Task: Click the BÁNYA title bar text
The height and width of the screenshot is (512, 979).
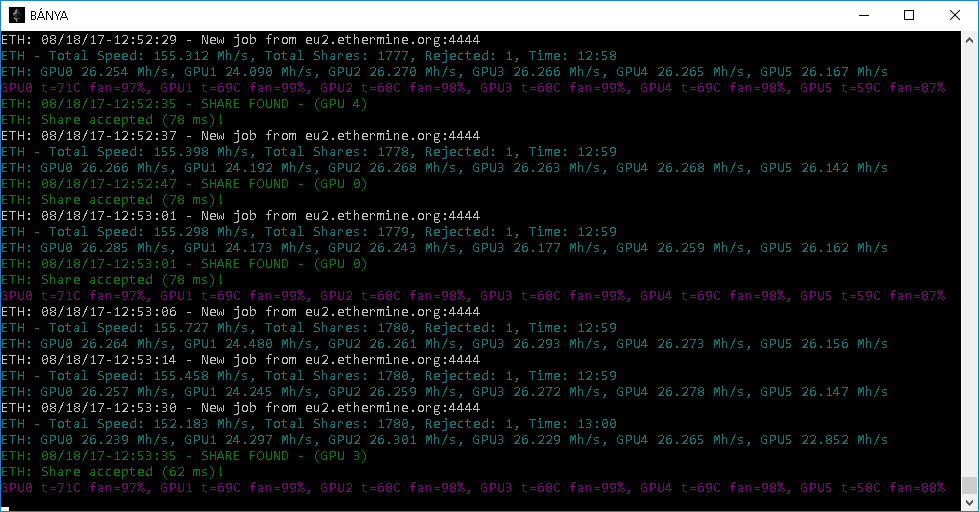Action: (49, 15)
